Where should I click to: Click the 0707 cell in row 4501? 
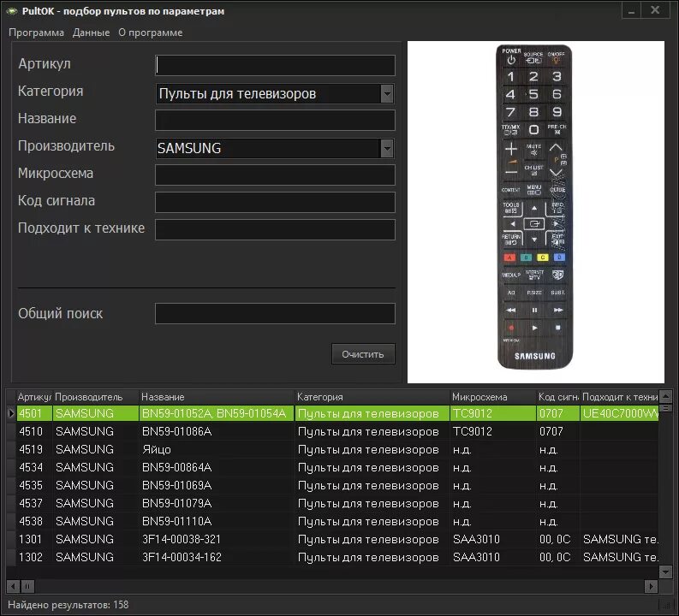(558, 413)
